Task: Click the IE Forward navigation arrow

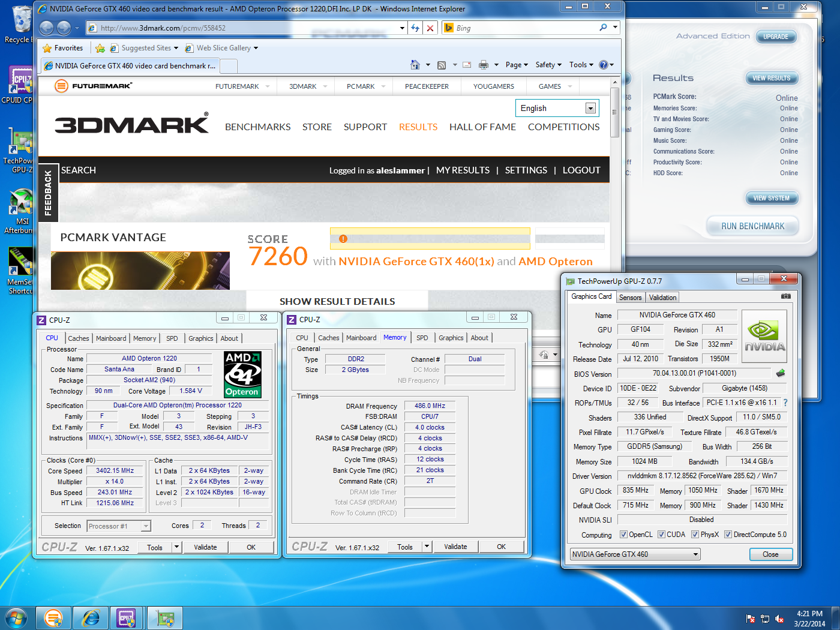Action: point(64,28)
